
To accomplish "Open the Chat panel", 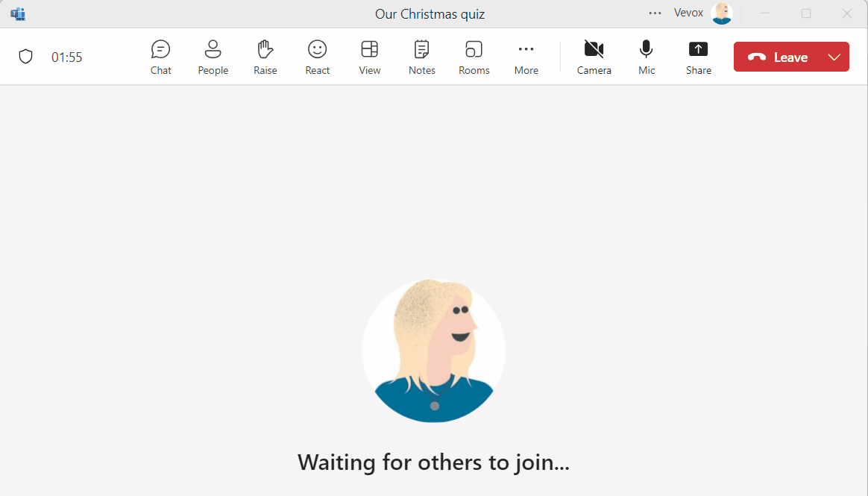I will pos(160,56).
